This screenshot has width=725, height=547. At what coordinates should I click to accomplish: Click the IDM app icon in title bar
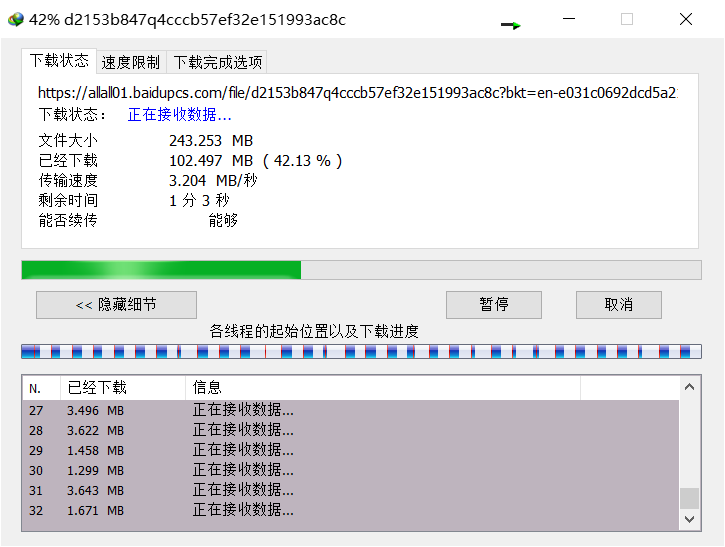(15, 19)
